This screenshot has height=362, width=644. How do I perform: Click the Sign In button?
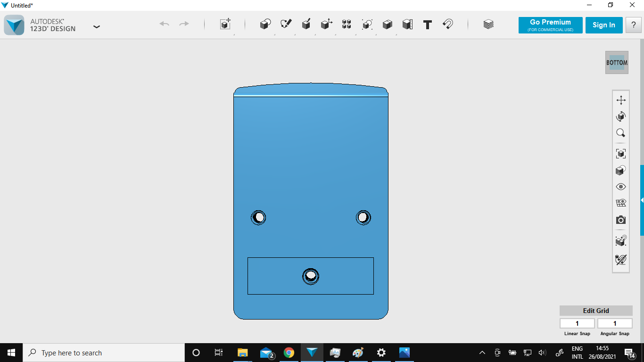coord(604,25)
